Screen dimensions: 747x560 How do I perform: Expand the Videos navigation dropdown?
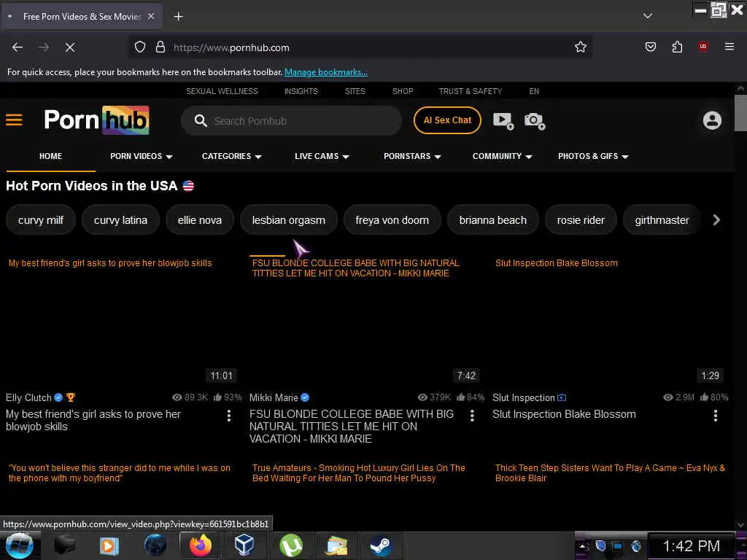(141, 156)
